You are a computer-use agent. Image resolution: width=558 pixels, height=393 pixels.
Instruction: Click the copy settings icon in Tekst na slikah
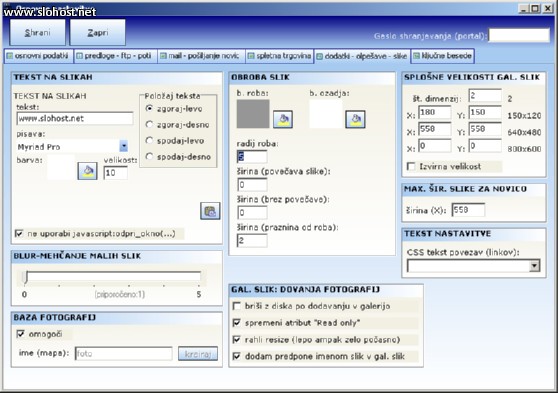click(x=210, y=211)
